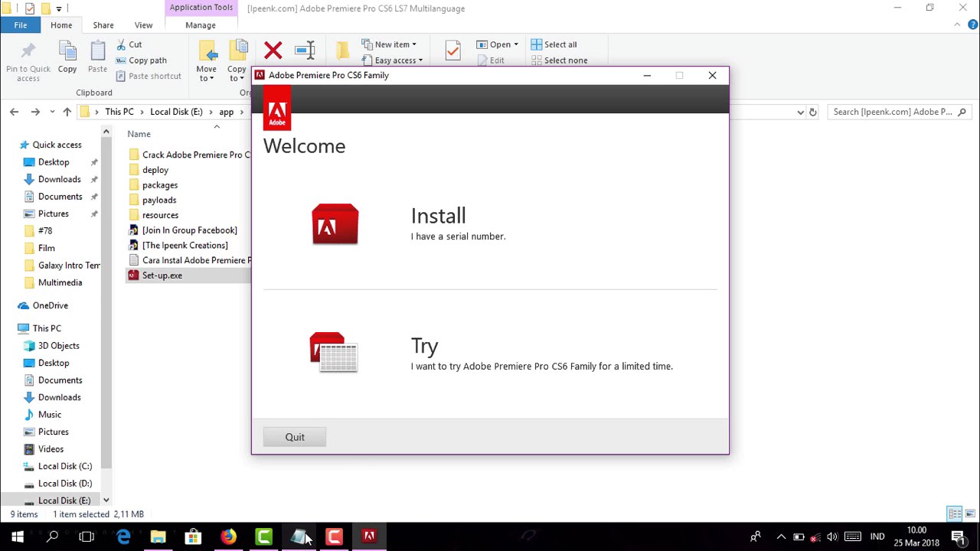Click the Paste ribbon icon
Screen dimensions: 980x551
(97, 57)
